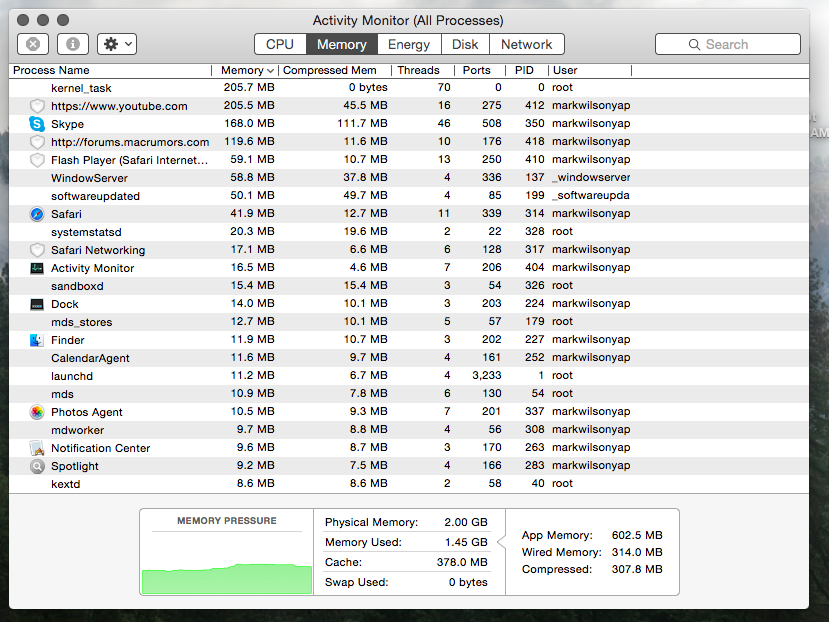Click the Memory Used 1.45 GB value

[466, 542]
